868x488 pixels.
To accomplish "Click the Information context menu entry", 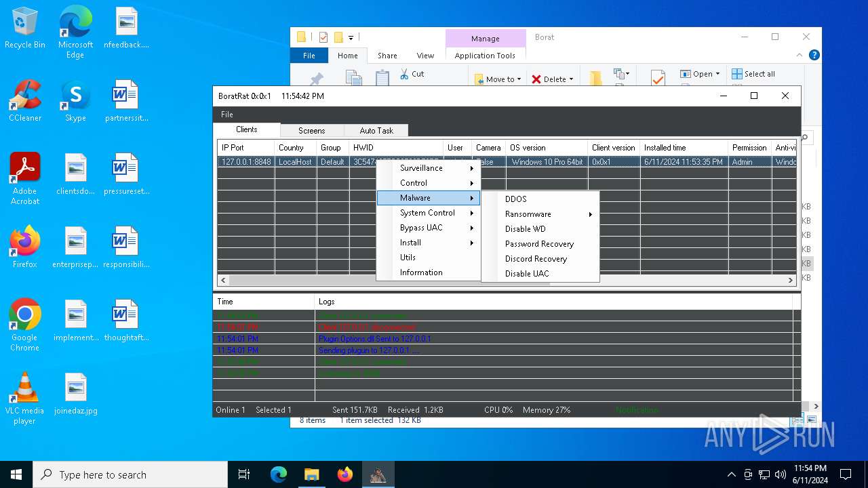I will 429,272.
